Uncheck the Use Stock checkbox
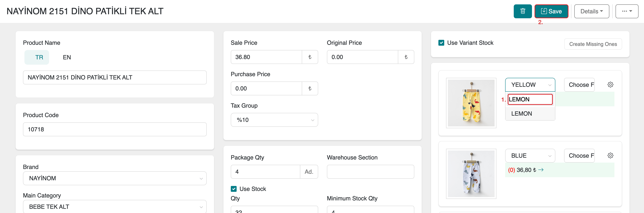644x213 pixels. point(234,189)
